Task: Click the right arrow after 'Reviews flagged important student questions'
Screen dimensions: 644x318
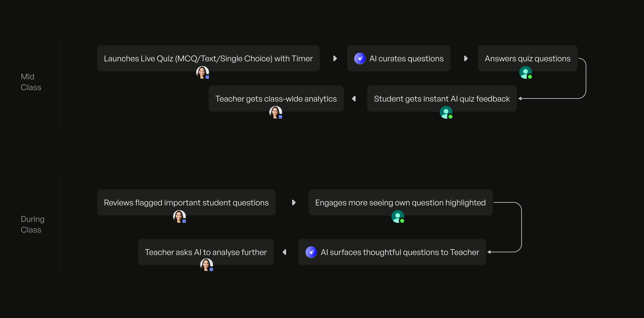Action: coord(294,202)
